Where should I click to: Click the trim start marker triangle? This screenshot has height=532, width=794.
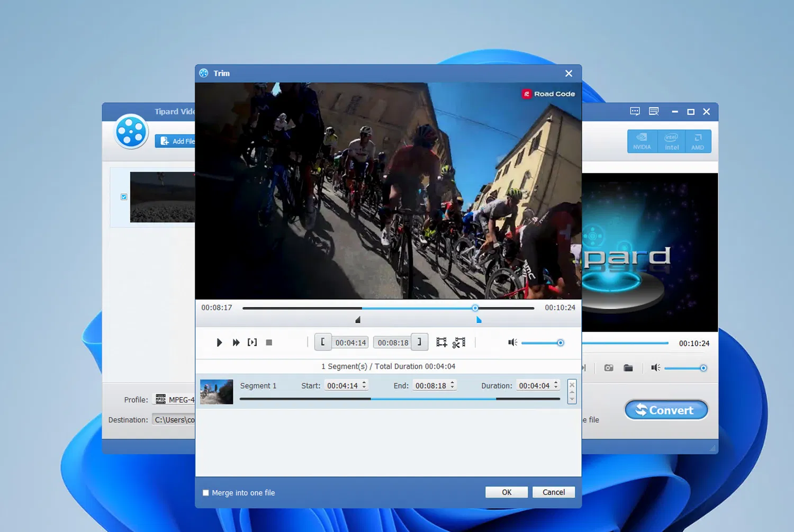(x=358, y=320)
